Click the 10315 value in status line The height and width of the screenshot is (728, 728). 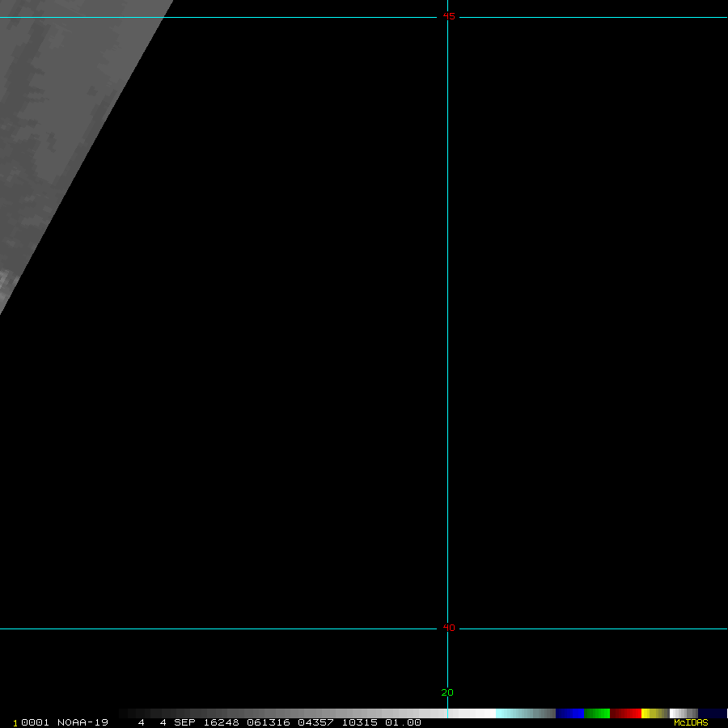[x=359, y=722]
